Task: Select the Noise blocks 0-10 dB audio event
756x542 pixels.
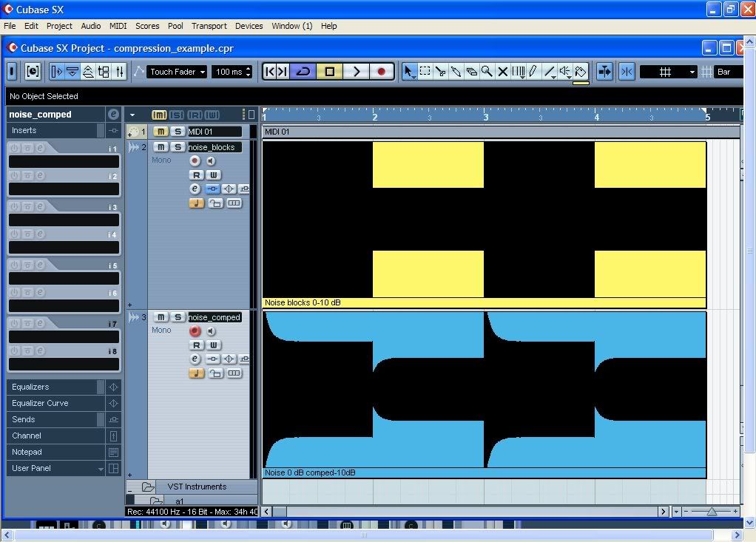Action: tap(484, 224)
